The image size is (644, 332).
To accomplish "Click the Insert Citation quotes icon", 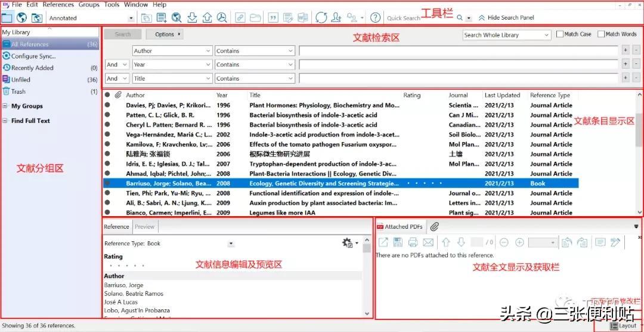I will tap(273, 18).
